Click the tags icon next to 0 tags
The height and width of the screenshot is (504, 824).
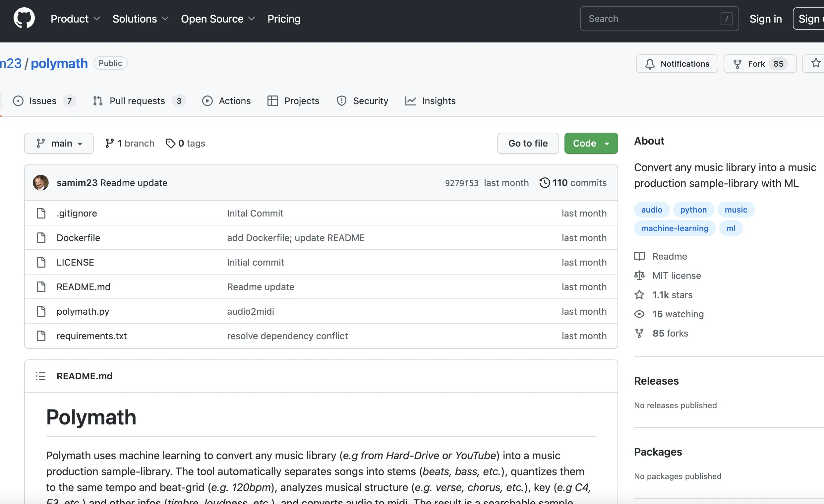tap(171, 143)
